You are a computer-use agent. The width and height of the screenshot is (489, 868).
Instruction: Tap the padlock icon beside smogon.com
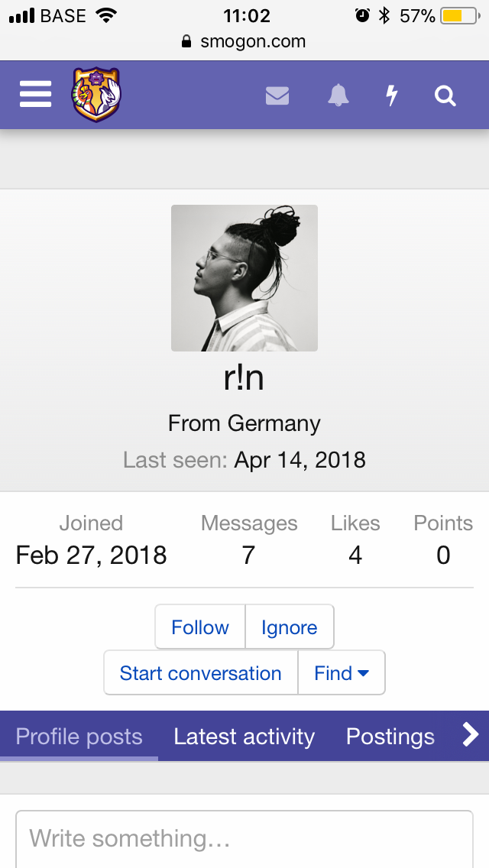(x=186, y=42)
